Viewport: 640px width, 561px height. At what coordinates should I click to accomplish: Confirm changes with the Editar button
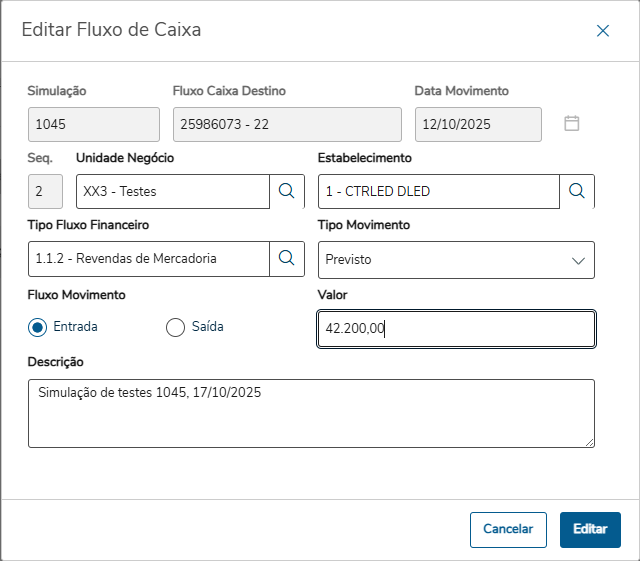coord(590,529)
